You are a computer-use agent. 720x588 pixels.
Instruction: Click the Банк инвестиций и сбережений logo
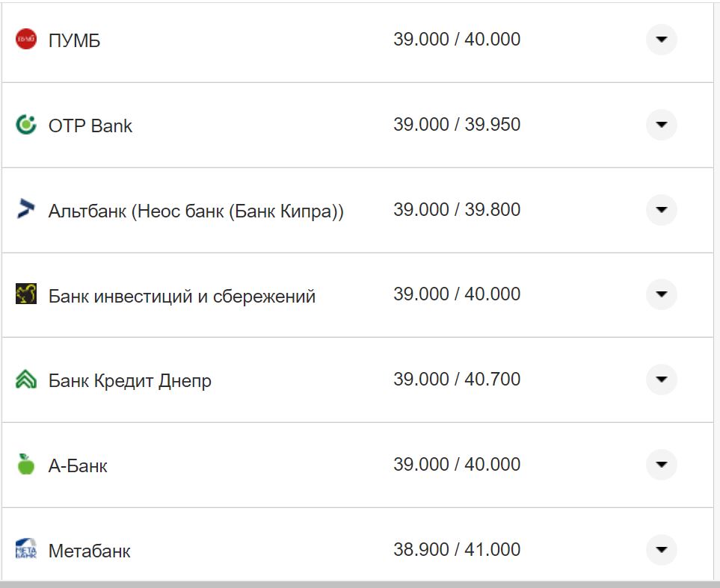coord(26,294)
